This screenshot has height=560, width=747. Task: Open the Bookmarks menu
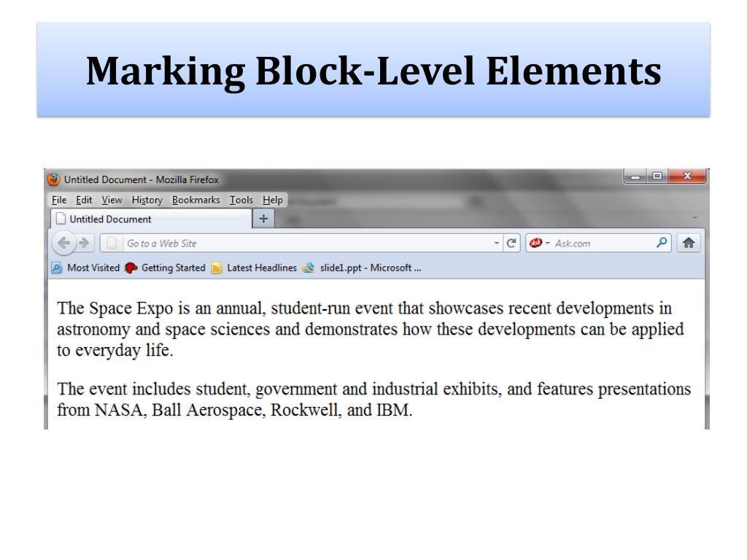coord(196,200)
